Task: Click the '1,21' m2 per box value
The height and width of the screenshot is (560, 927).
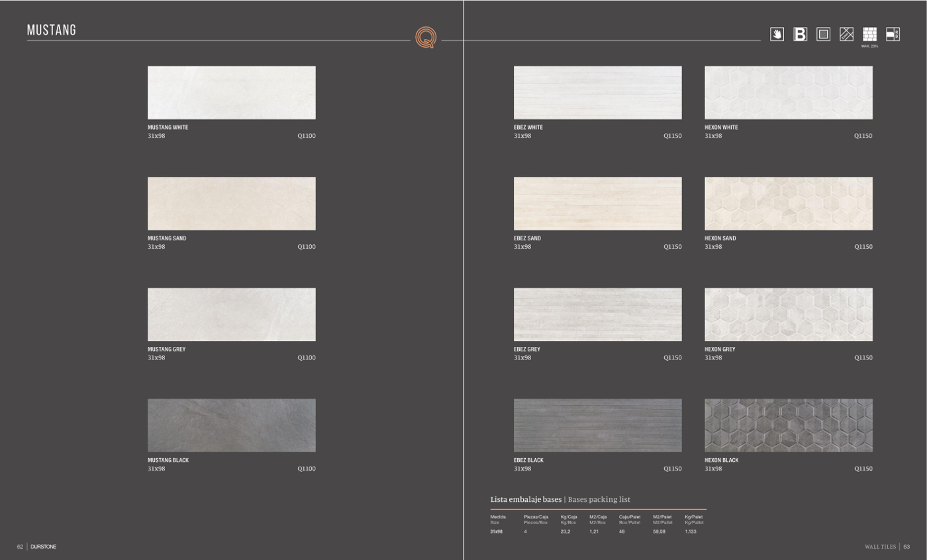Action: (x=594, y=532)
